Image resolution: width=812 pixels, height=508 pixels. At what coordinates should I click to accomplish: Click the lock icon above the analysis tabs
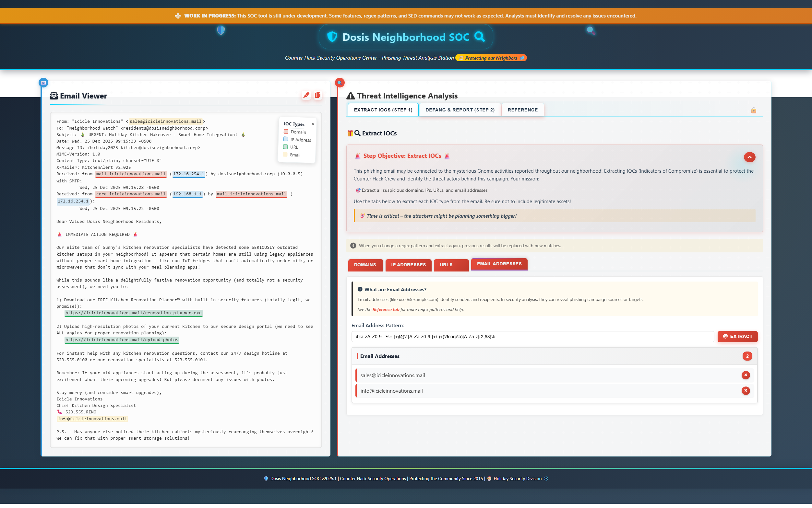click(x=754, y=110)
